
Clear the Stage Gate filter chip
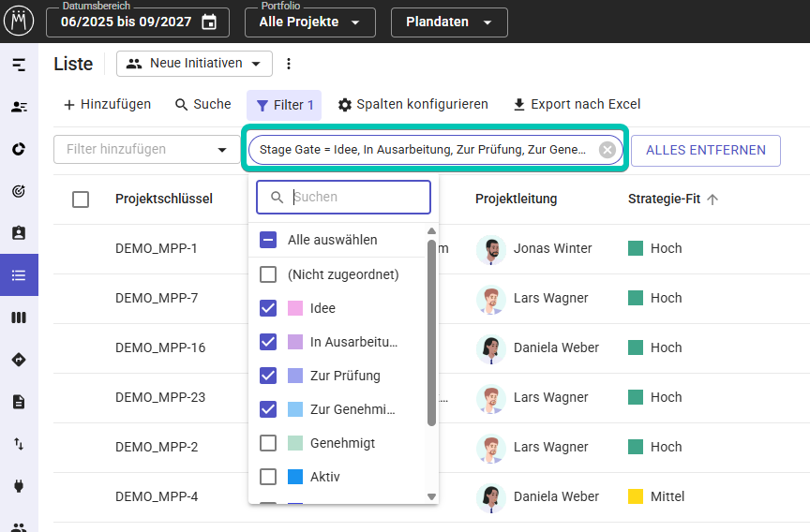(x=607, y=150)
